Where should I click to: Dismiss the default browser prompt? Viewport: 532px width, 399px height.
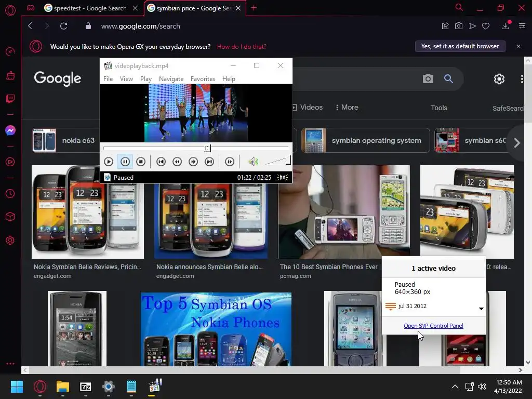pyautogui.click(x=518, y=46)
